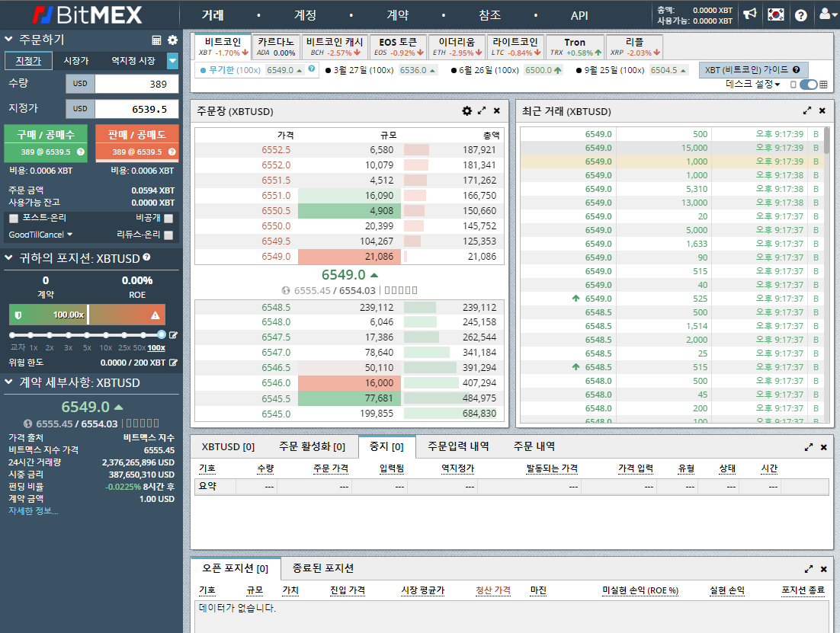Open user account dropdown
The image size is (840, 633).
pyautogui.click(x=829, y=14)
